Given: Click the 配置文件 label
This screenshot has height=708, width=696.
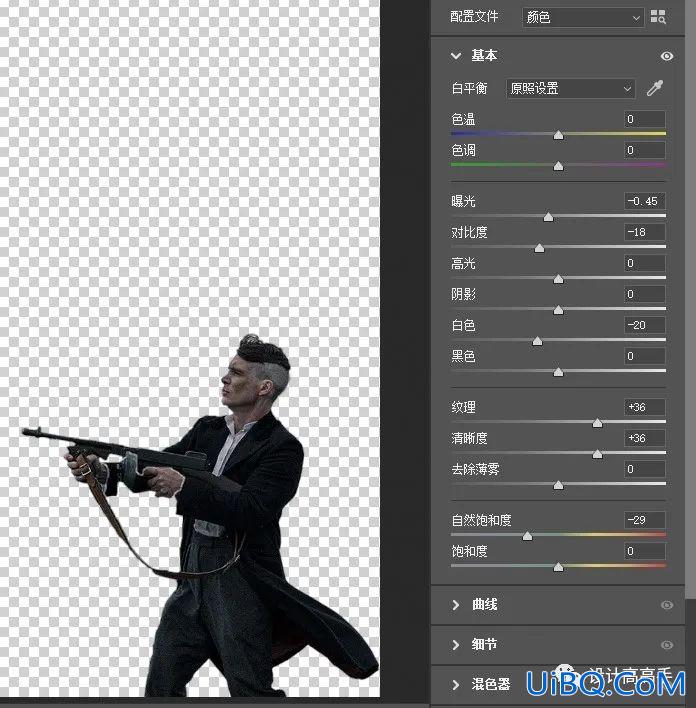Looking at the screenshot, I should 474,17.
